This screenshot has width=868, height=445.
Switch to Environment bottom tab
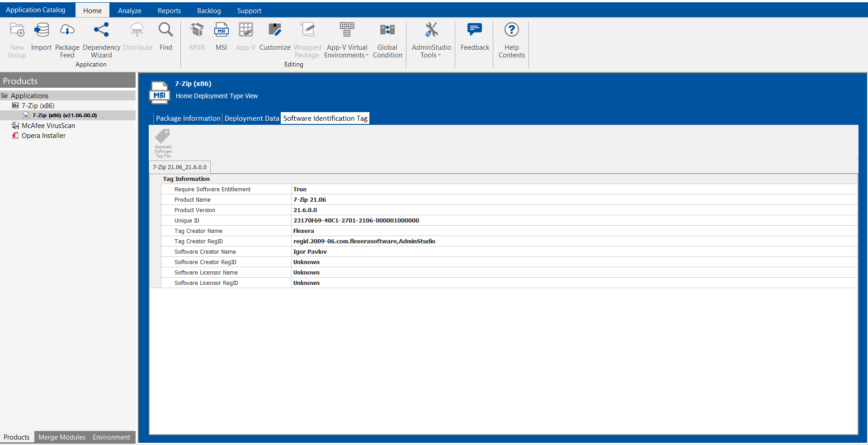pos(111,437)
